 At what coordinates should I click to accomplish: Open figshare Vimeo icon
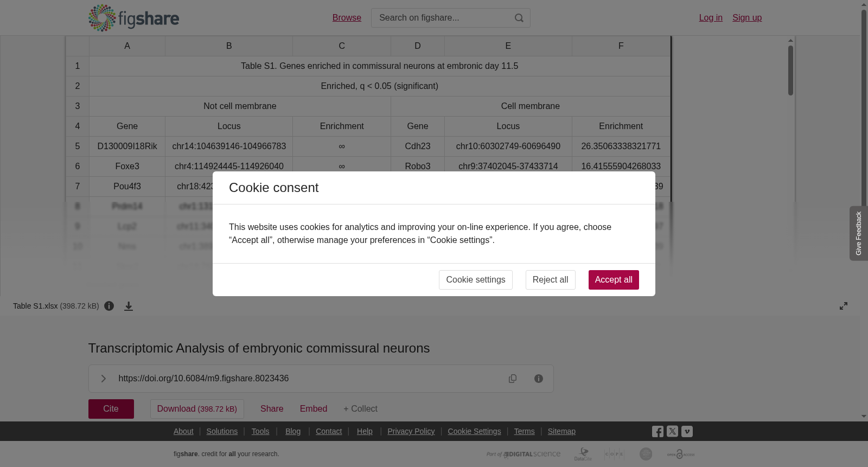click(687, 432)
